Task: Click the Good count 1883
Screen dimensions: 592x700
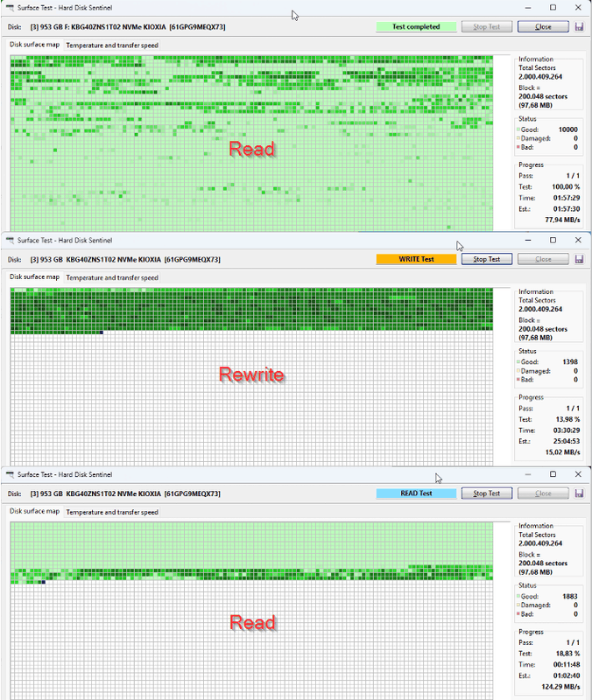Action: pyautogui.click(x=570, y=597)
